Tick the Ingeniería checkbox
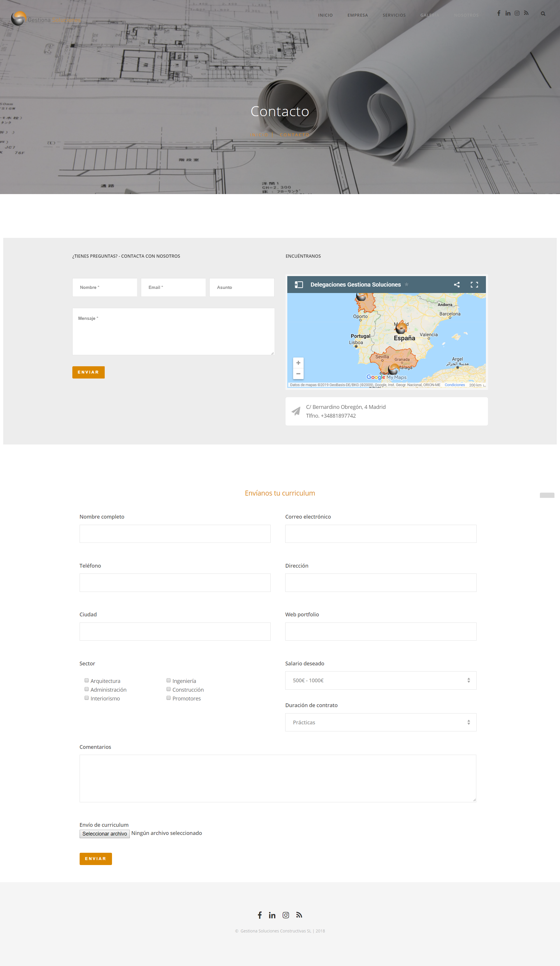Viewport: 560px width, 966px height. click(x=169, y=680)
